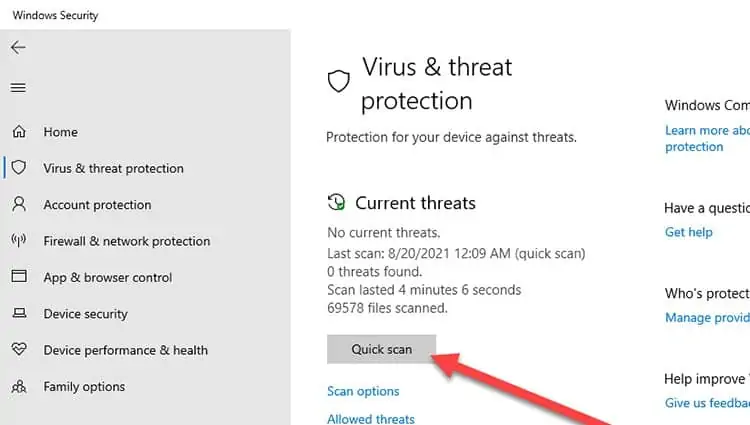Click the Home house icon
Screen dimensions: 750x425
(x=18, y=132)
